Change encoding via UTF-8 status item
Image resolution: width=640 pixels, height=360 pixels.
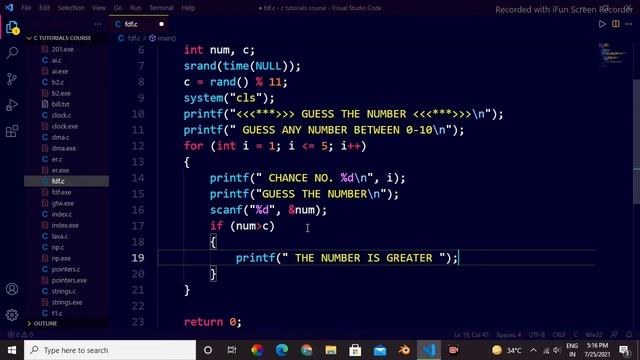click(x=537, y=335)
